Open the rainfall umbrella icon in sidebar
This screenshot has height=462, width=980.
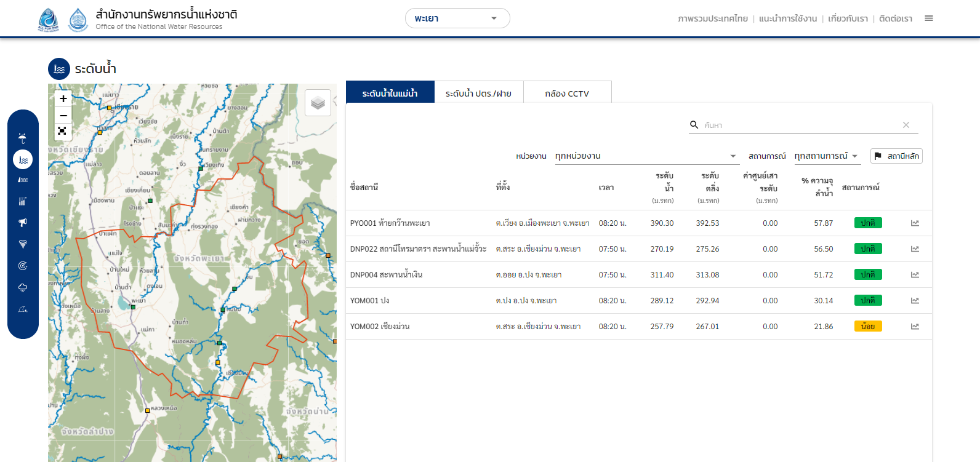click(x=23, y=138)
